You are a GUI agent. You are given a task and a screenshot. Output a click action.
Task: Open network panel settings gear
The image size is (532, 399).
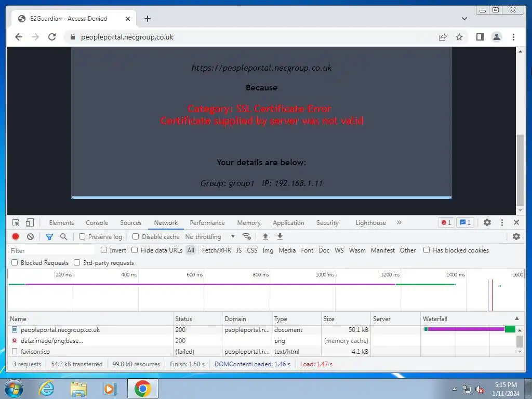coord(516,236)
